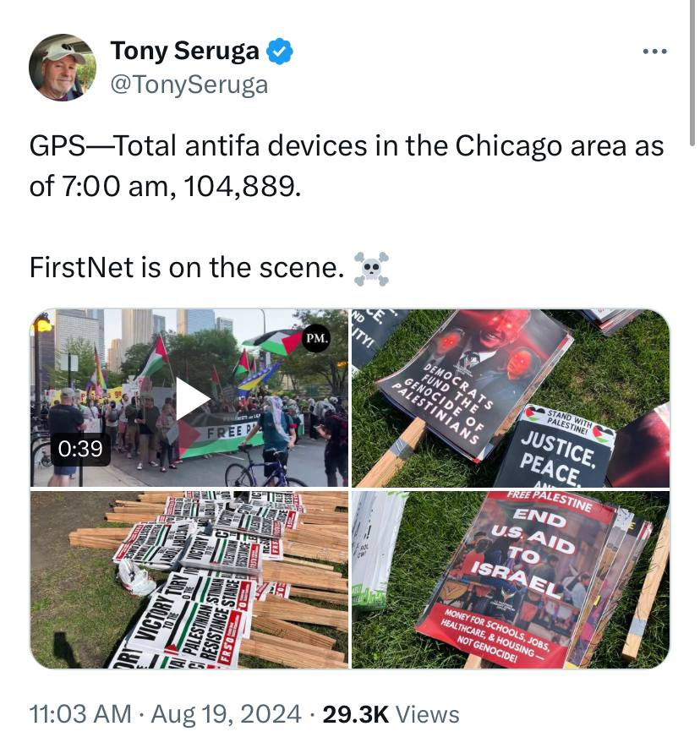Open the @TonySeruga handle link
Viewport: 700px width, 748px height.
[x=189, y=85]
